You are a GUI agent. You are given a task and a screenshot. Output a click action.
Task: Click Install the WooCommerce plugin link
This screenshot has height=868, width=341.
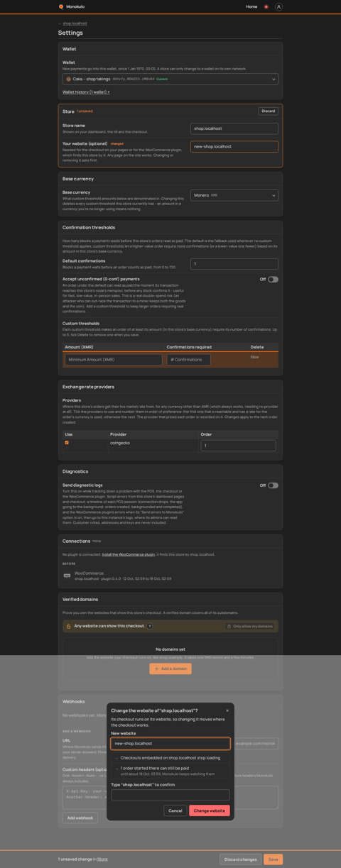tap(128, 554)
